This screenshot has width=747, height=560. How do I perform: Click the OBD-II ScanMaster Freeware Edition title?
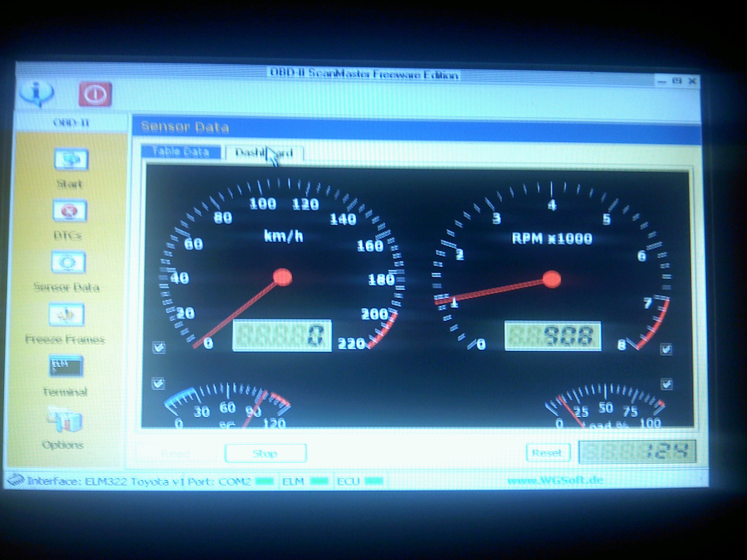click(x=364, y=74)
